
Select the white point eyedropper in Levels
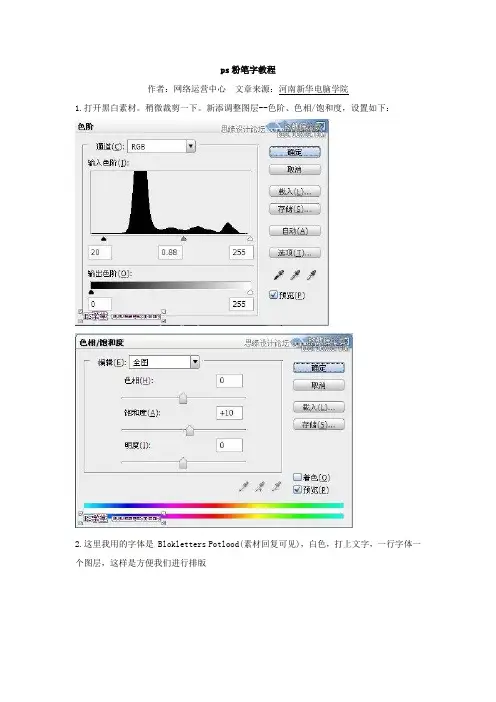312,275
